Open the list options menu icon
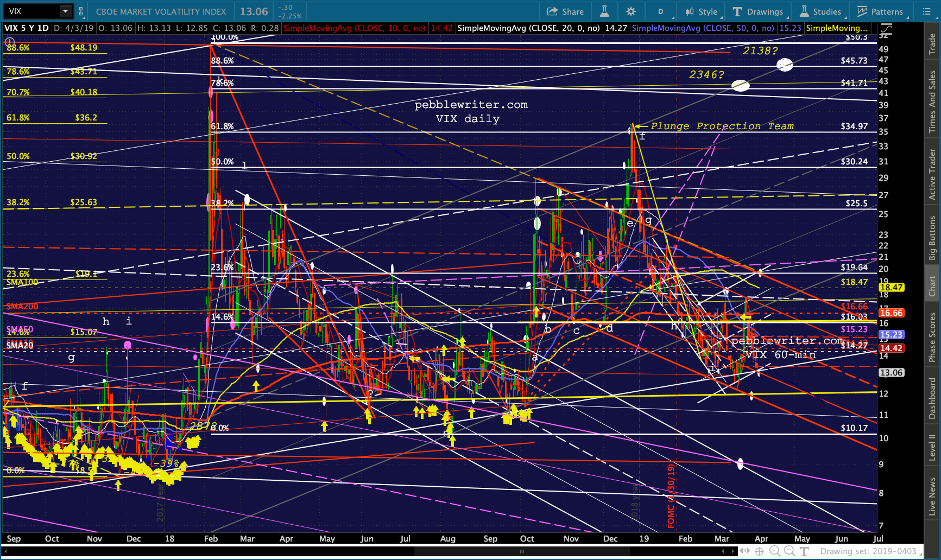941x560 pixels. pyautogui.click(x=927, y=11)
